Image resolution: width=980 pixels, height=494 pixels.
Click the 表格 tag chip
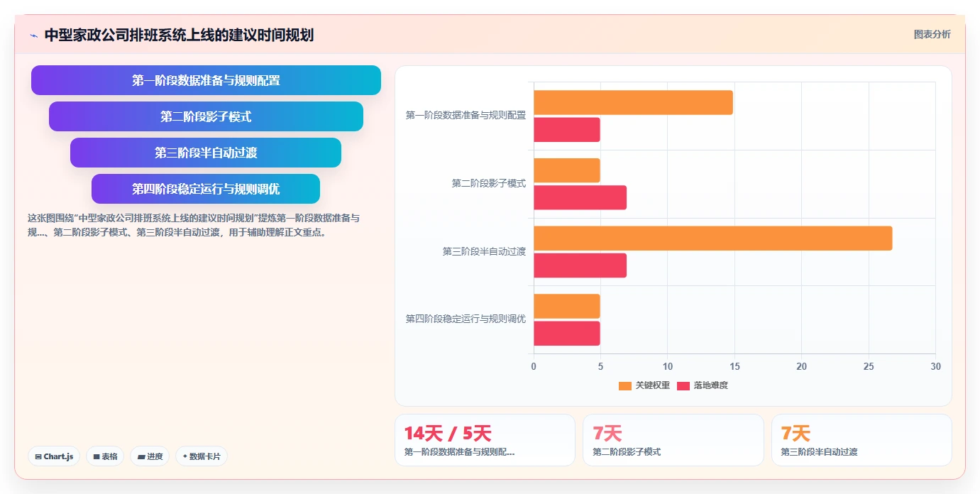(x=106, y=456)
